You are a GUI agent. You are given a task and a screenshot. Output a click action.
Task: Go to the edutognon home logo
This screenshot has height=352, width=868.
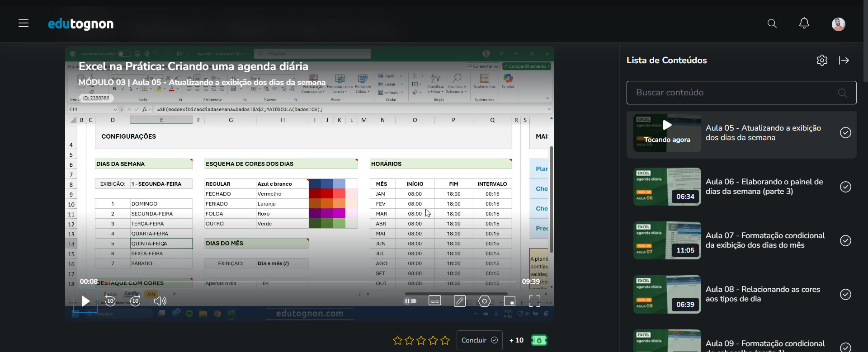(x=81, y=23)
